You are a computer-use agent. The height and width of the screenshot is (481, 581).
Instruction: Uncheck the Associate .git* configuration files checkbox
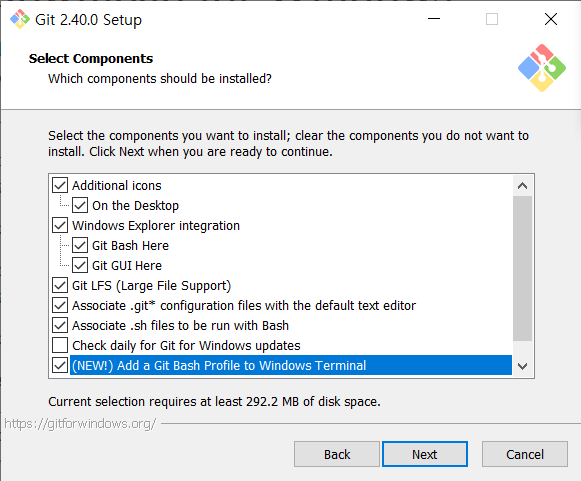tap(60, 305)
